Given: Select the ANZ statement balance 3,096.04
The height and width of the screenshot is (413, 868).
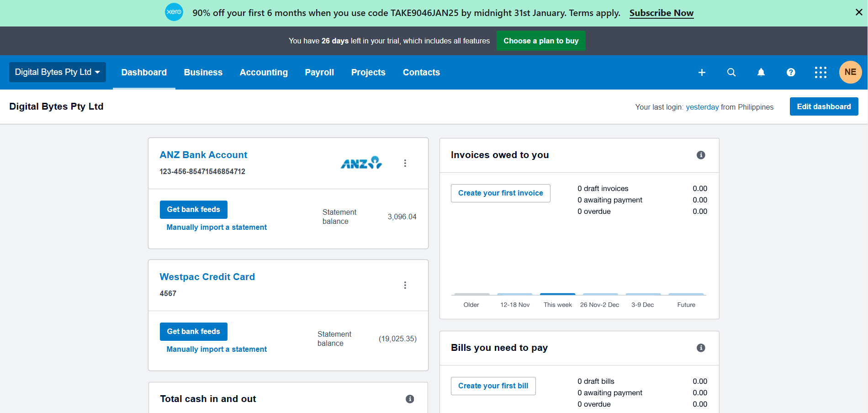Looking at the screenshot, I should (402, 217).
